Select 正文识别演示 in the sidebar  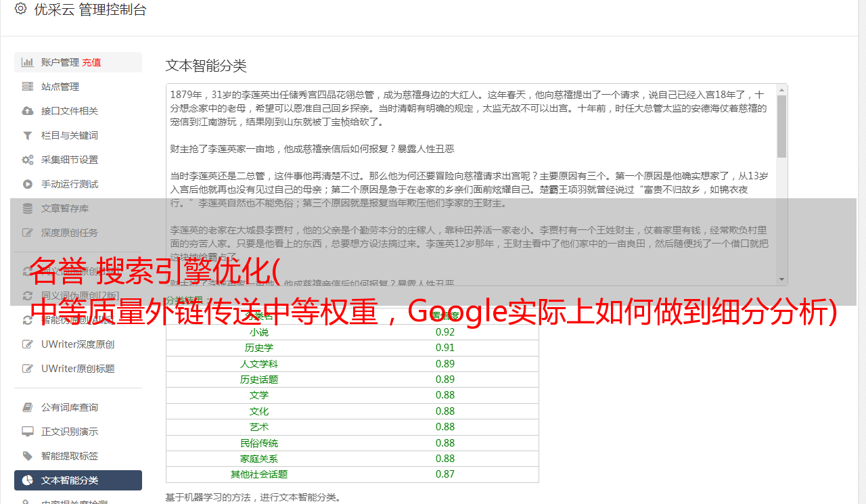coord(78,432)
